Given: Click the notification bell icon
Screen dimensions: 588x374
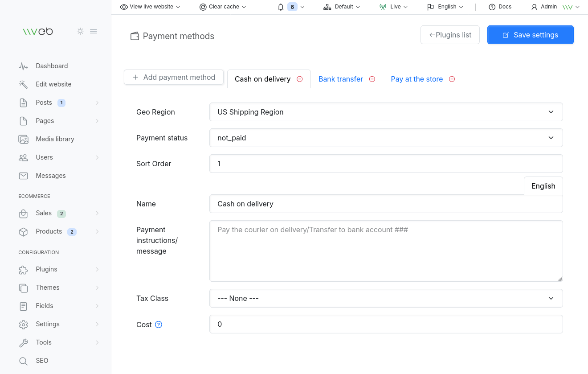Looking at the screenshot, I should click(281, 7).
